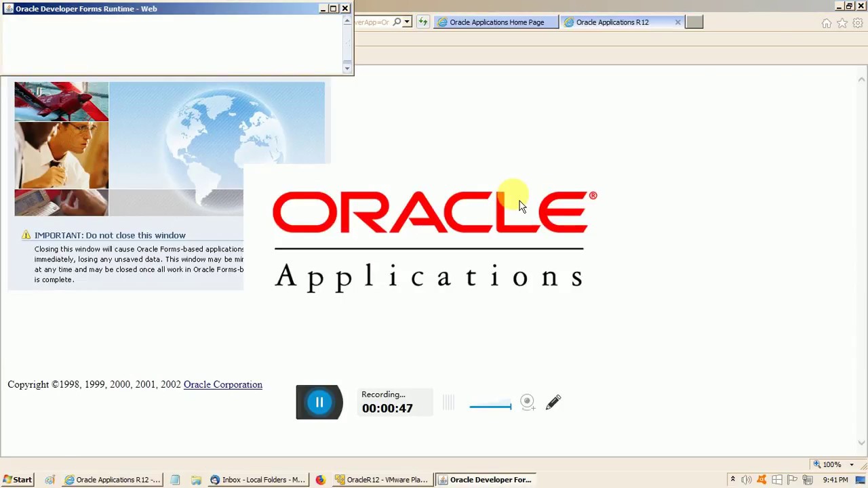
Task: Grab the recorder bar drag handle
Action: pos(448,403)
